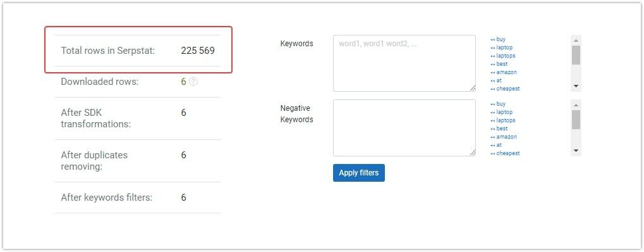Add 'laptop' to Keywords list
644x252 pixels.
point(501,47)
